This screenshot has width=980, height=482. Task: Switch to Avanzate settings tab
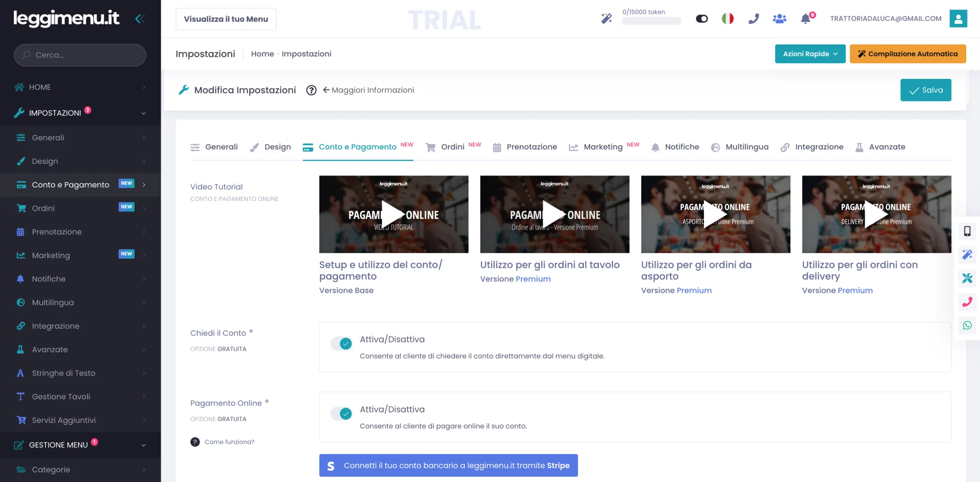880,147
